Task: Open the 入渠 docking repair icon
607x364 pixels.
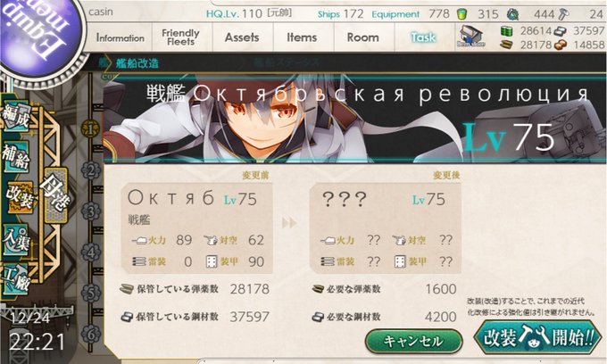Action: pos(16,240)
